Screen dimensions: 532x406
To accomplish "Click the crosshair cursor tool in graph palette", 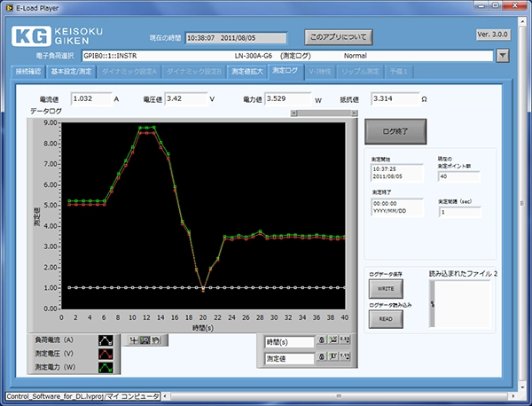I will point(132,340).
